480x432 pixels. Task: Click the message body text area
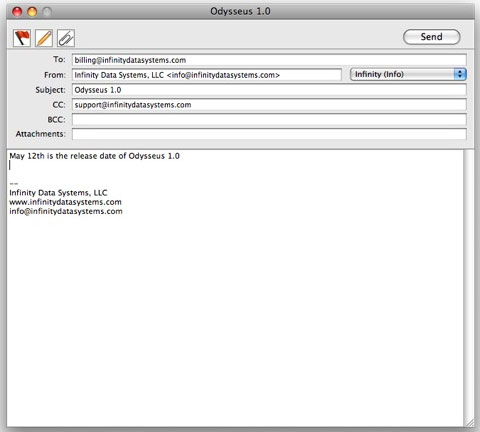pos(235,288)
